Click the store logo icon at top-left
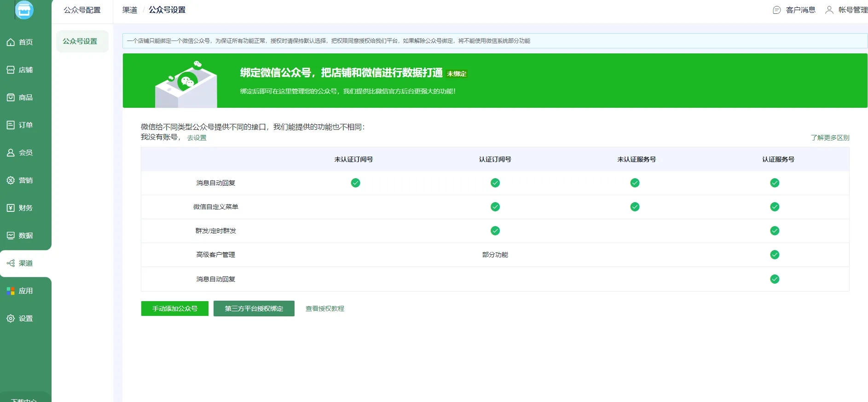Image resolution: width=868 pixels, height=402 pixels. click(24, 10)
